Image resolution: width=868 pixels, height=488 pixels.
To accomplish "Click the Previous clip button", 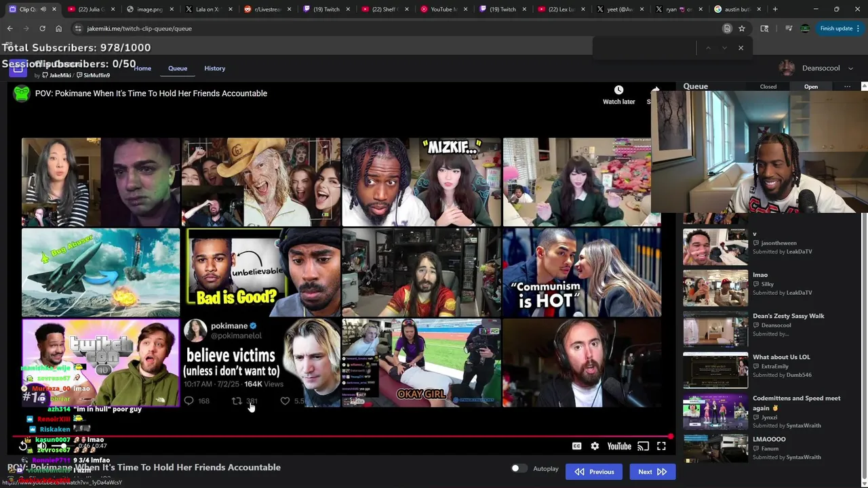I will point(594,472).
